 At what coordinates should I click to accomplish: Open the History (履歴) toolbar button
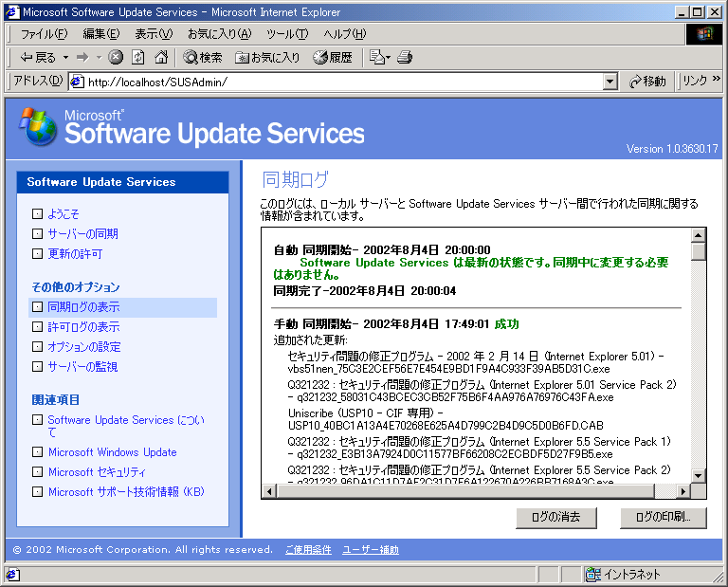(333, 57)
